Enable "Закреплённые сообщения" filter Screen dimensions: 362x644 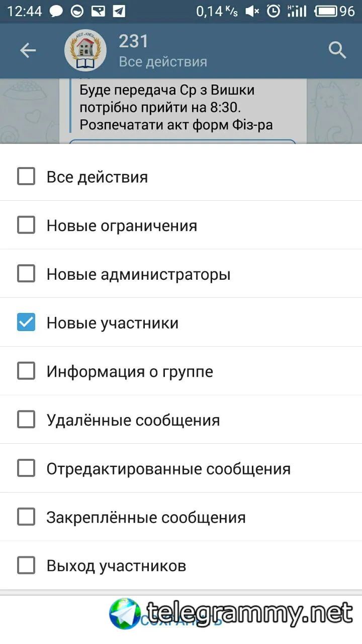click(x=26, y=517)
